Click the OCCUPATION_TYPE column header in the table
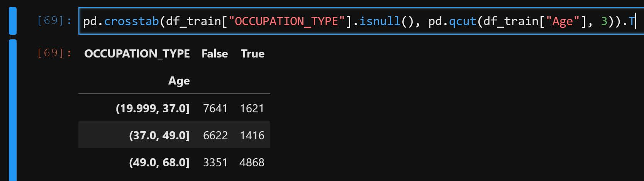Viewport: 644px width, 181px height. pos(137,54)
